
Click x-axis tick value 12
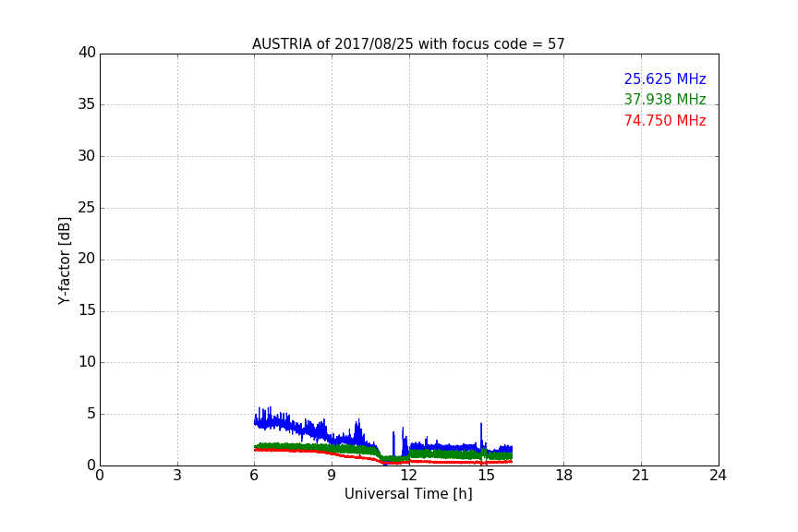[x=408, y=476]
